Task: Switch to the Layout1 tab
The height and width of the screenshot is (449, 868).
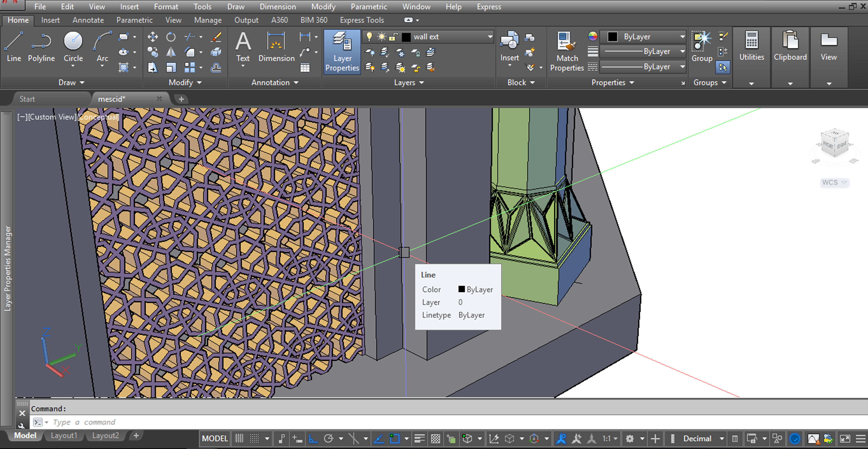Action: click(x=64, y=436)
